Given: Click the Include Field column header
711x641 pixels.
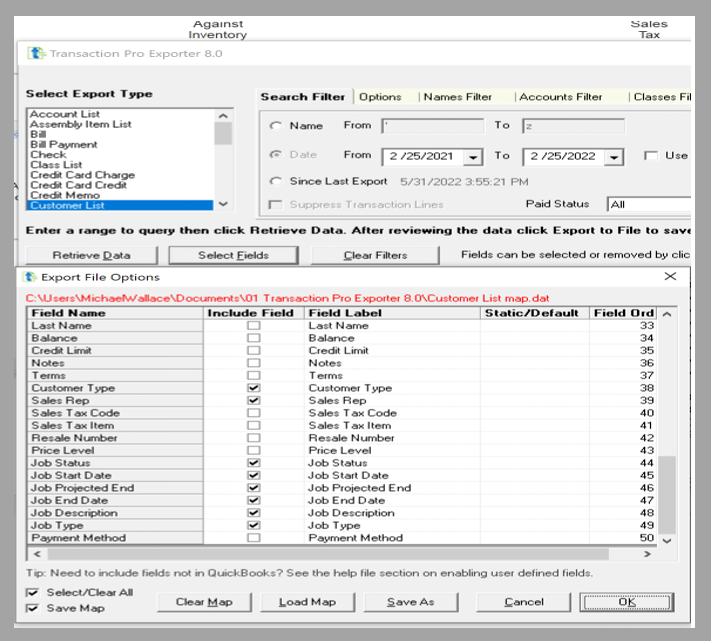Looking at the screenshot, I should (x=253, y=313).
